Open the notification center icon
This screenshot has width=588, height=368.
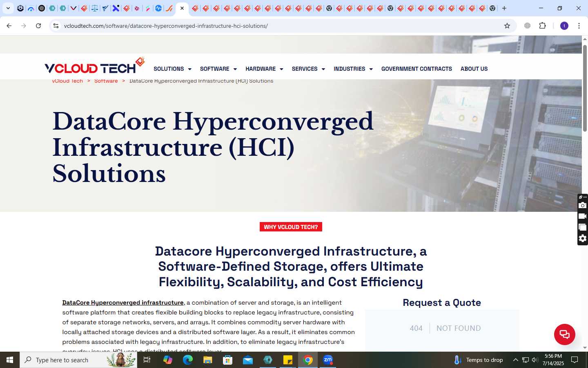click(x=575, y=360)
